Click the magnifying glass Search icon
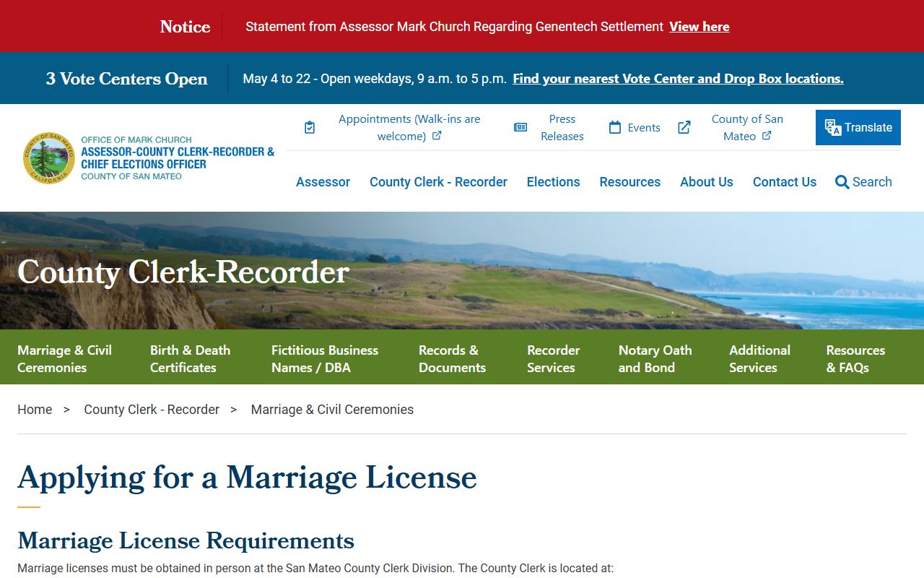Image resolution: width=924 pixels, height=578 pixels. (842, 182)
